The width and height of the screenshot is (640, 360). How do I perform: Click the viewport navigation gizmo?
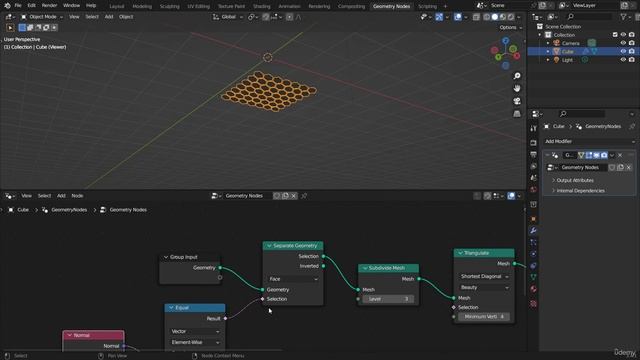(505, 53)
